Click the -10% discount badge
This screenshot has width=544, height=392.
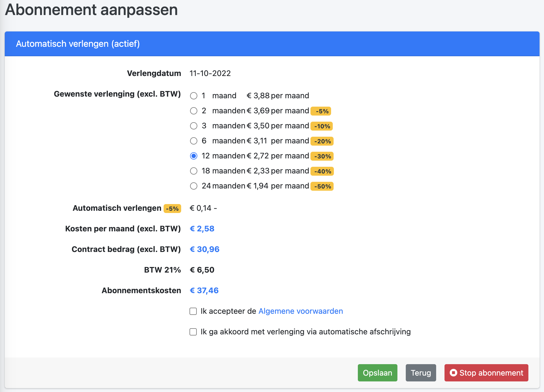tap(322, 126)
